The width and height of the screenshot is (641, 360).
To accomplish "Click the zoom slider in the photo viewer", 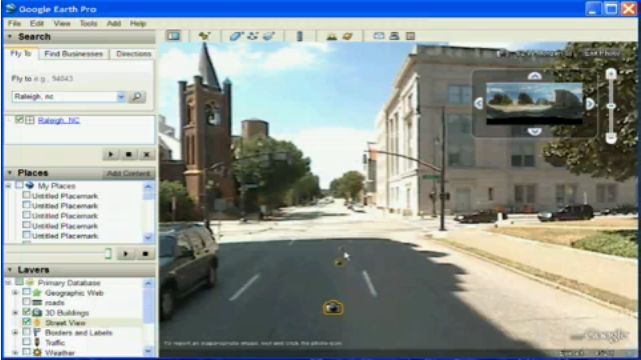I will (x=611, y=106).
